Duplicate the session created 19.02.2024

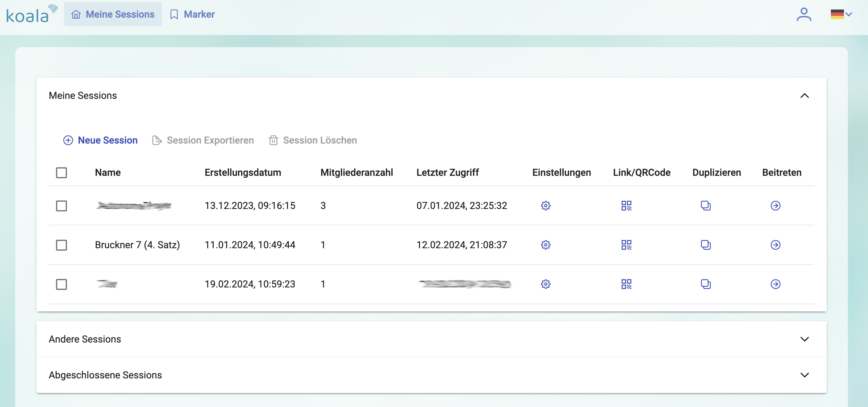[705, 284]
